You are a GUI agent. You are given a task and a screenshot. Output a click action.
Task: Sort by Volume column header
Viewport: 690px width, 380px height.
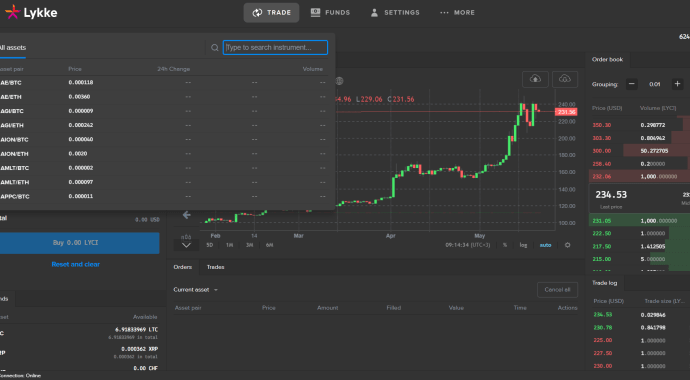(x=312, y=69)
